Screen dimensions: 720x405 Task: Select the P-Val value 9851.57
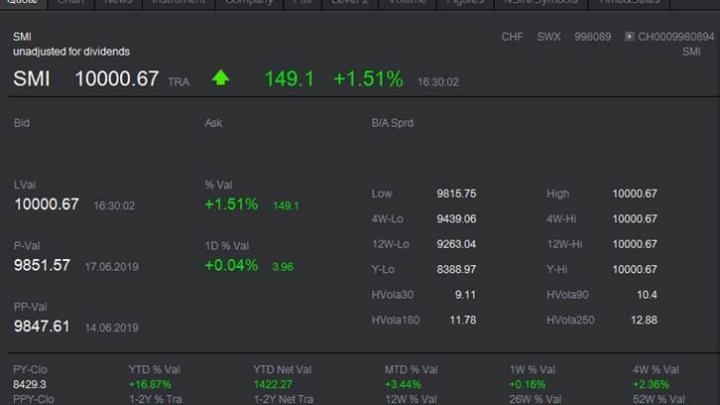point(42,265)
